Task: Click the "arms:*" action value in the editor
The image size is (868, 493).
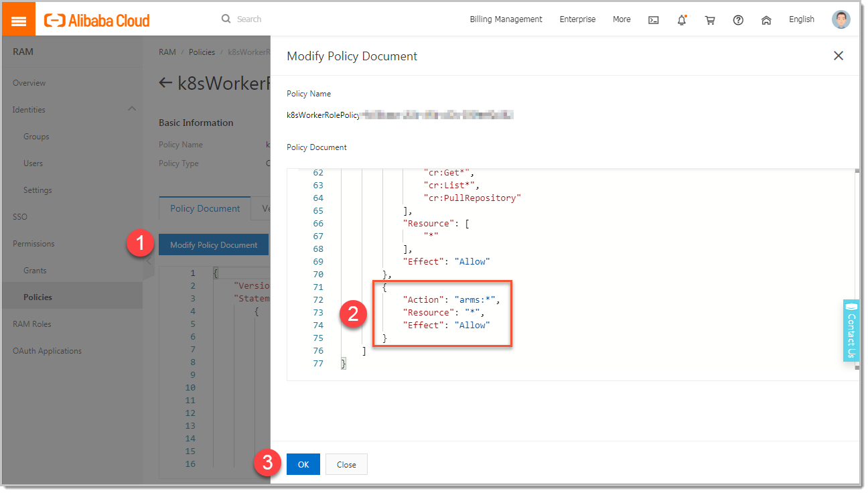Action: pyautogui.click(x=474, y=299)
